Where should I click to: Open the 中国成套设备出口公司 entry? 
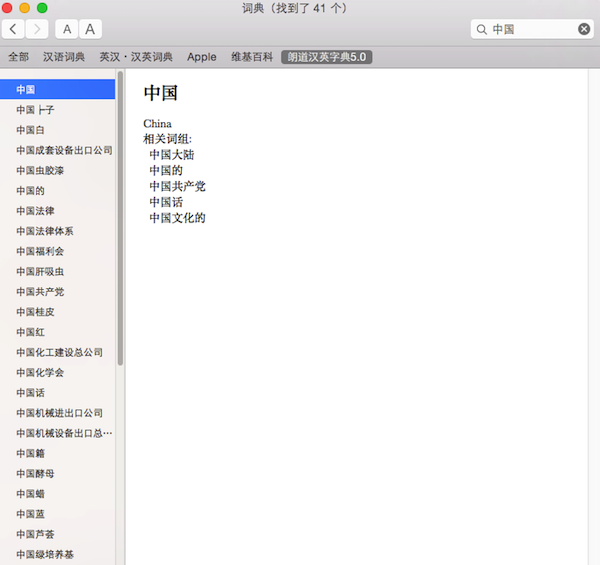(57, 150)
